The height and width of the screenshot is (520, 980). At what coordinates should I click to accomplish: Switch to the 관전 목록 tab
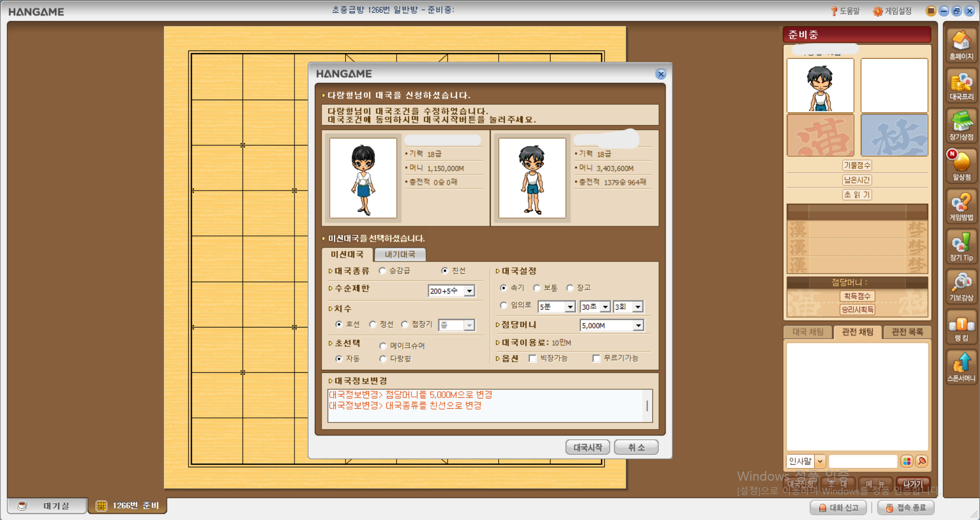(x=907, y=332)
